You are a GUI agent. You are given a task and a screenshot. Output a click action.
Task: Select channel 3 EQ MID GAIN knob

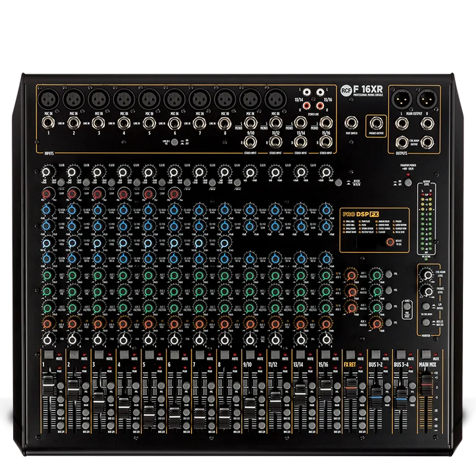(x=97, y=226)
